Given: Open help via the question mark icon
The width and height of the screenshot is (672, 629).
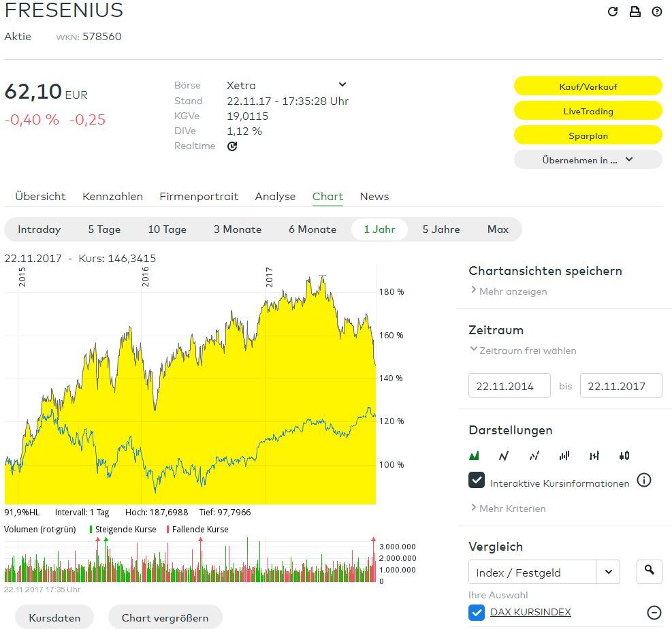Looking at the screenshot, I should (657, 12).
